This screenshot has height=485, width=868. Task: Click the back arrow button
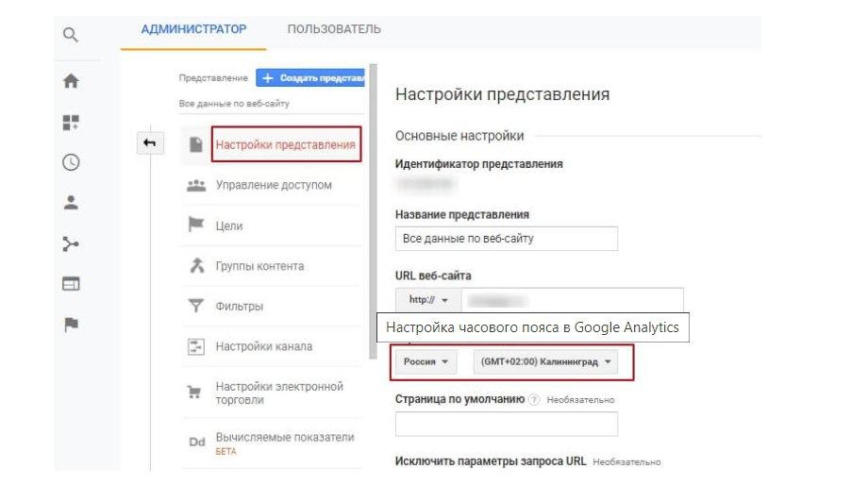tap(150, 142)
